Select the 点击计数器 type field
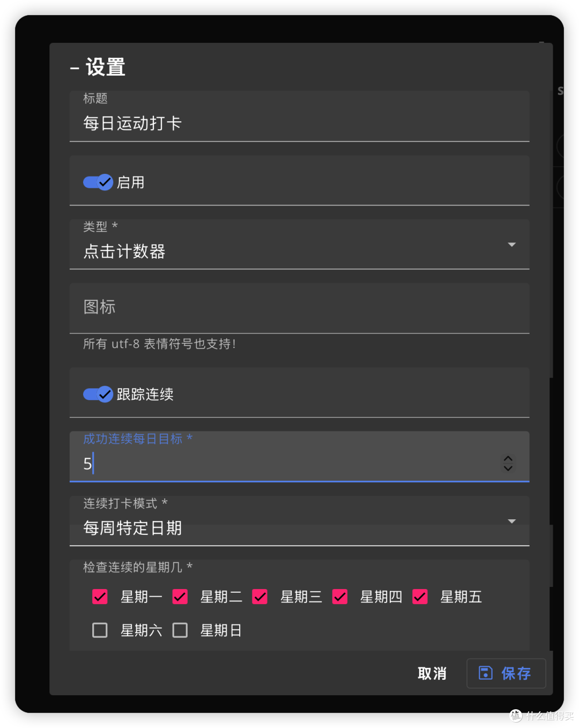 tap(299, 244)
